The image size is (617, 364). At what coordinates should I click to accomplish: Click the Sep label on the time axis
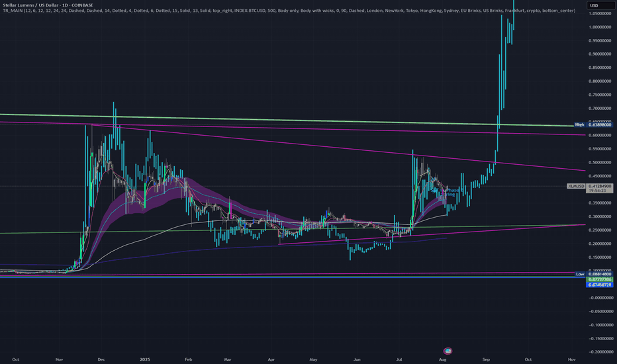486,359
